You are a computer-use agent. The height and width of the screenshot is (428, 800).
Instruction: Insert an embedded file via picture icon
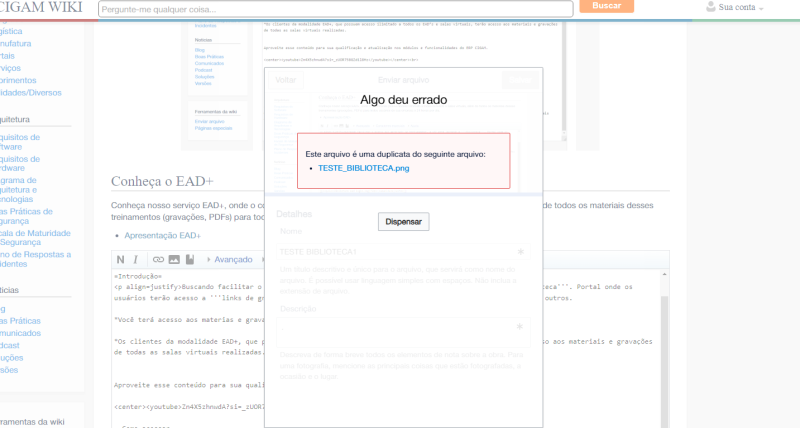tap(174, 260)
